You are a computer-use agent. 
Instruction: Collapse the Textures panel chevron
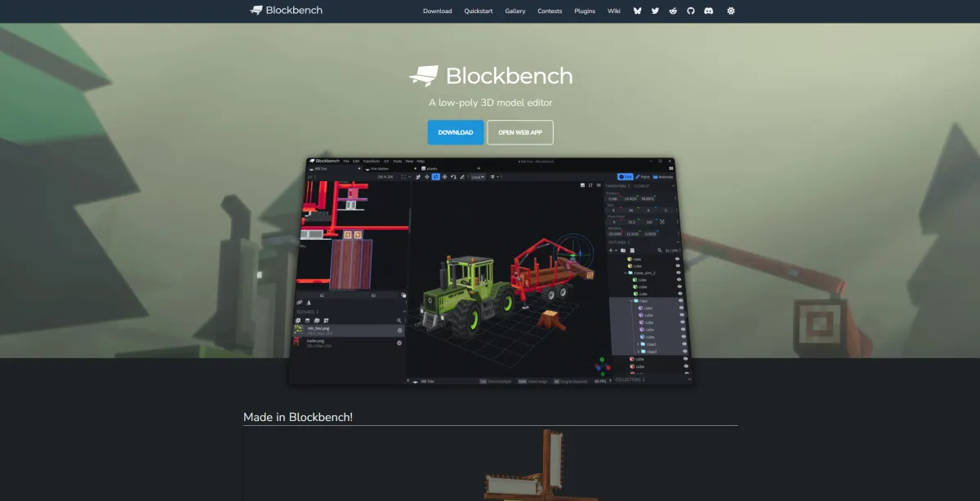pos(404,312)
